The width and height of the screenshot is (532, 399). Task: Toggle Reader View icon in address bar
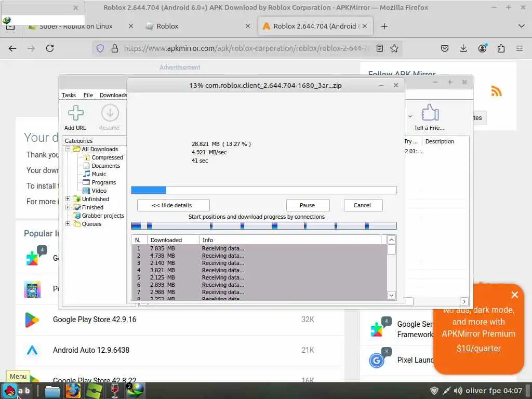pos(380,48)
